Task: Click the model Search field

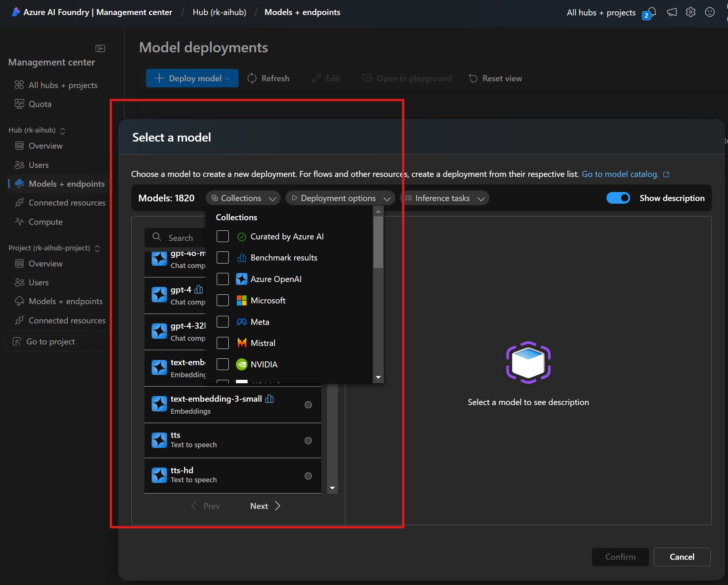Action: 181,238
